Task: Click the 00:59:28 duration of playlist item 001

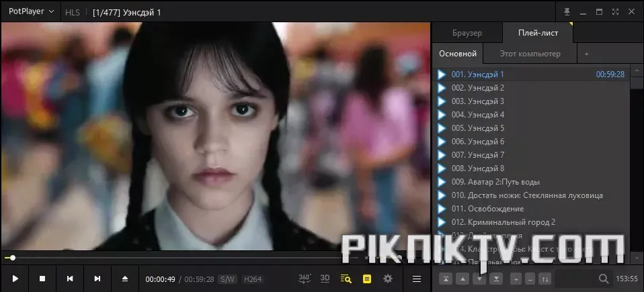Action: 610,75
